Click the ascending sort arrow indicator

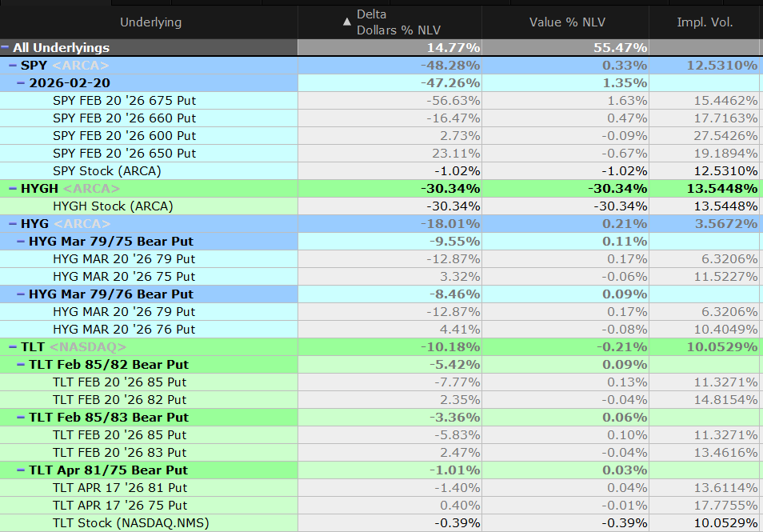click(346, 22)
